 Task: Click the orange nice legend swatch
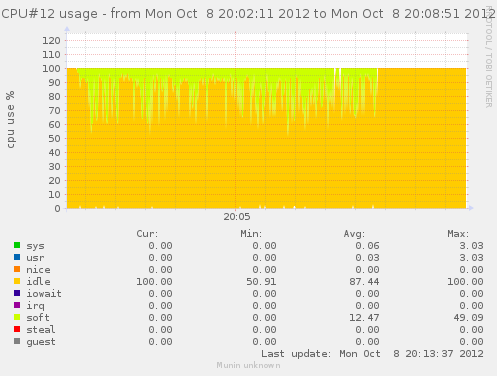tap(17, 269)
